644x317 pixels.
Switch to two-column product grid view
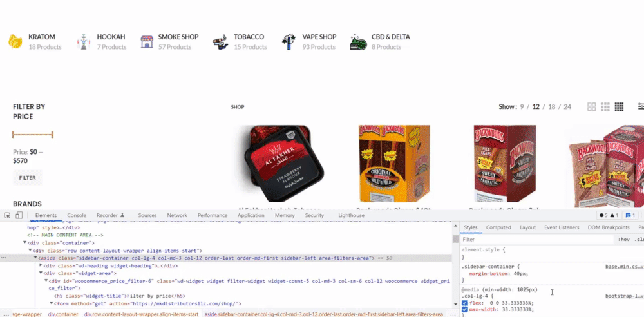point(591,107)
